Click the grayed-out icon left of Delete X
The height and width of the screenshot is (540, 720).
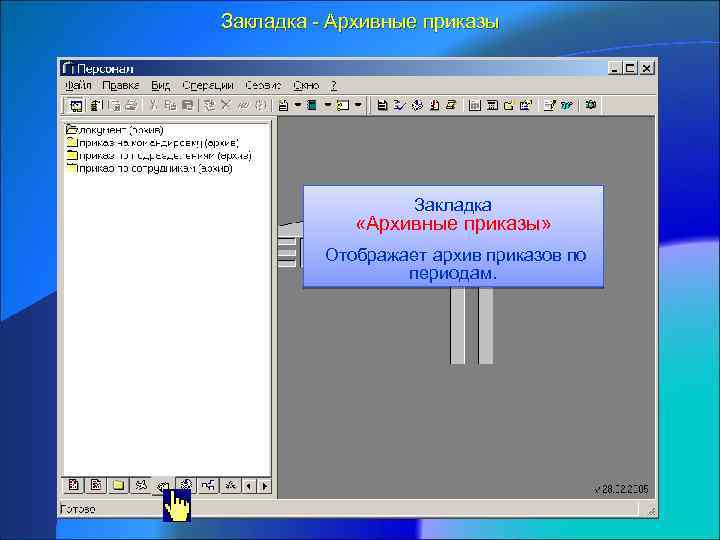point(209,106)
